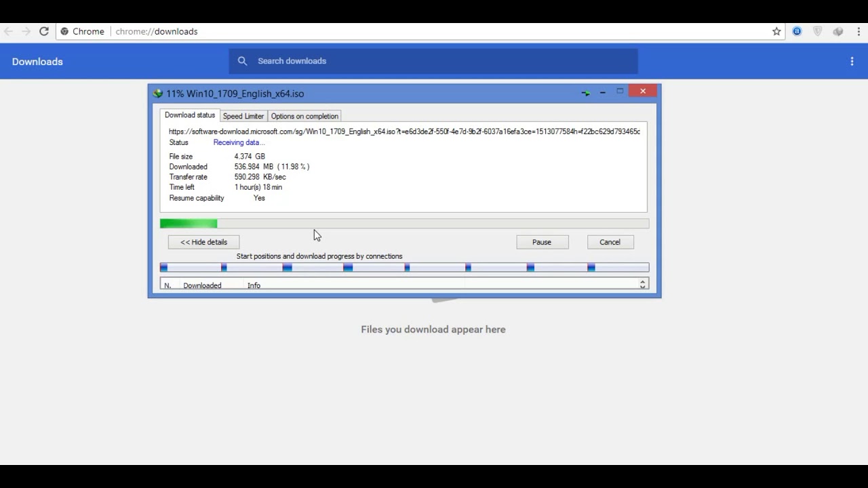Open the IDM extension icon in Chrome toolbar
This screenshot has width=868, height=488.
tap(838, 31)
